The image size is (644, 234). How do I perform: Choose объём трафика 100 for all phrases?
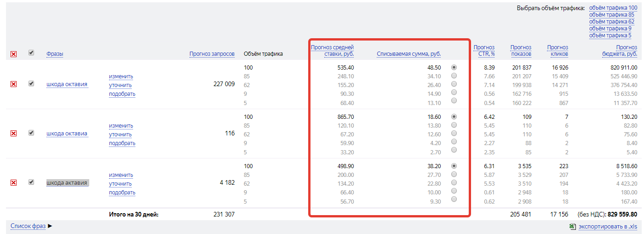[613, 8]
